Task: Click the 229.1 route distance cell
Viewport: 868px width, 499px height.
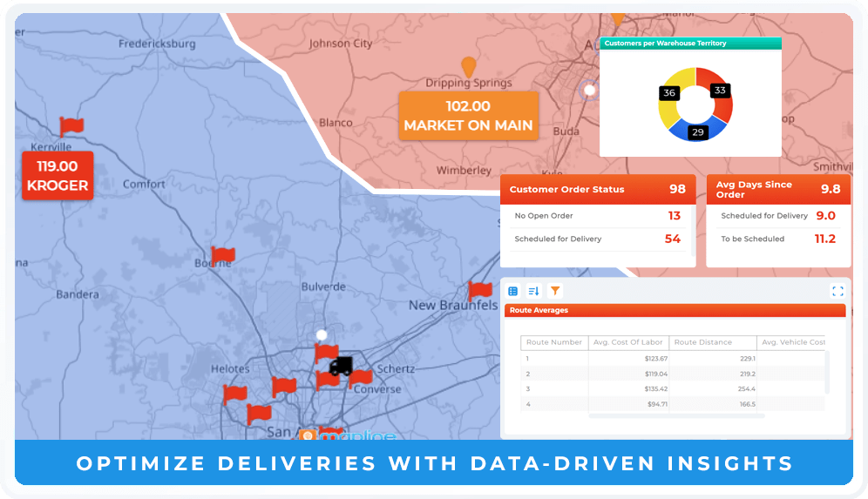Action: [713, 359]
